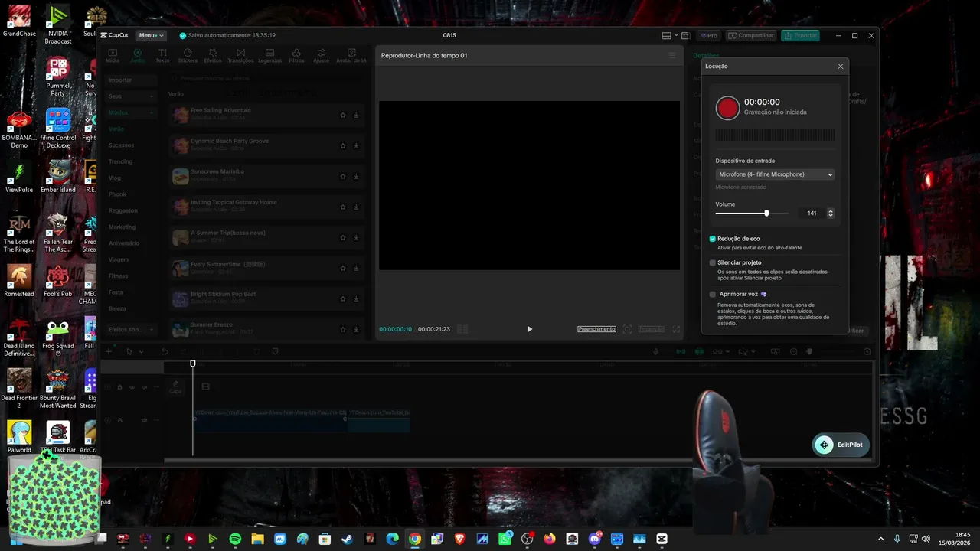Uncheck the Redução de eco checkbox
The width and height of the screenshot is (980, 551).
tap(713, 239)
